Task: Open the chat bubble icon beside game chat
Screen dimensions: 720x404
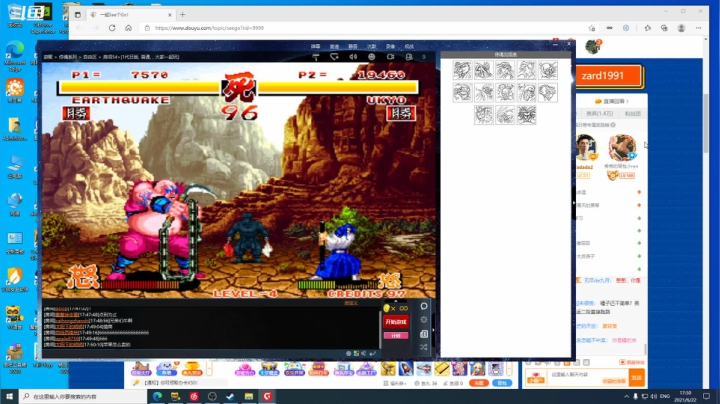Action: coord(424,306)
